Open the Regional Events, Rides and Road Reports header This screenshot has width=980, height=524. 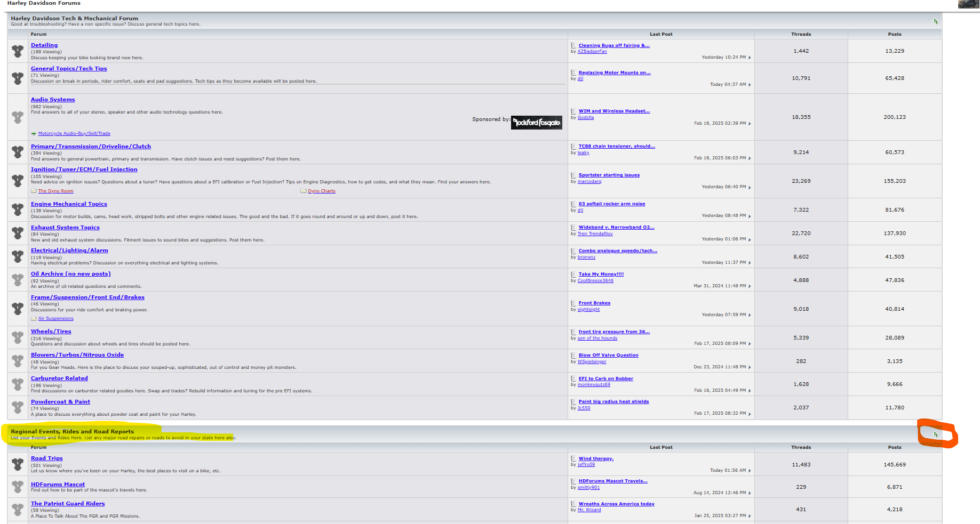73,431
